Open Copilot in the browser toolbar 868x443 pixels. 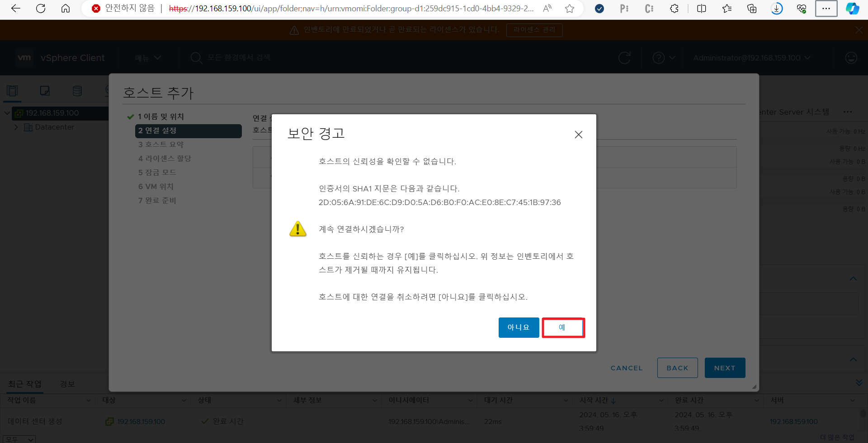pyautogui.click(x=853, y=9)
